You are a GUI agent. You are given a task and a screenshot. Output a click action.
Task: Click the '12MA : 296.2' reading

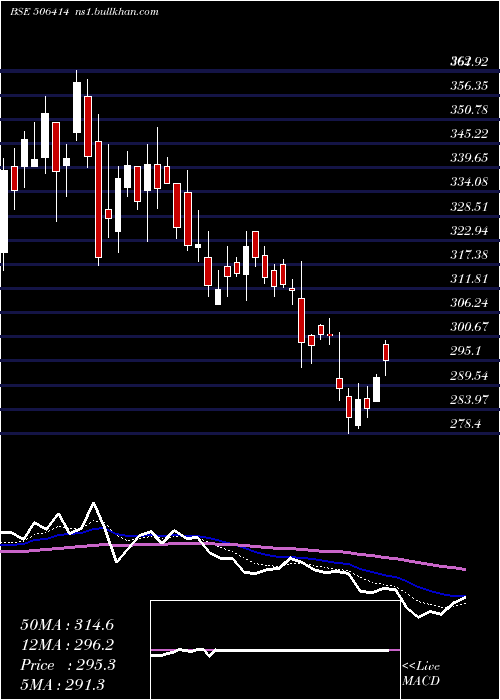[x=67, y=645]
